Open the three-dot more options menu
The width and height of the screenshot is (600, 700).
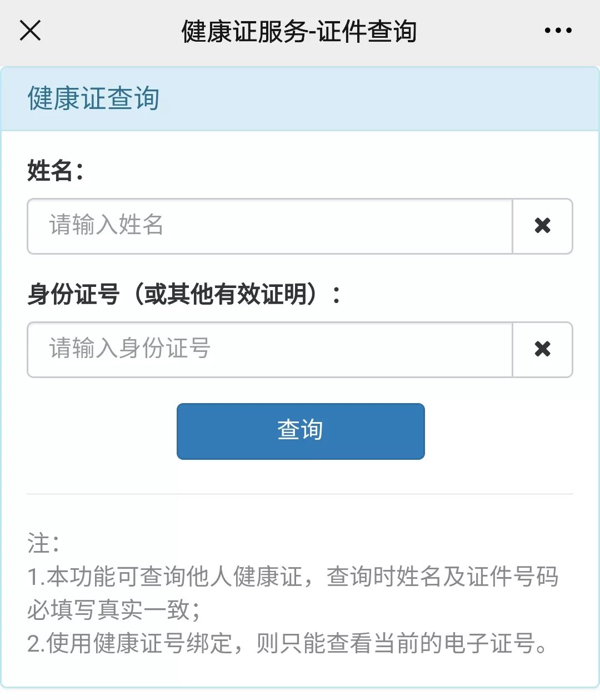(558, 31)
